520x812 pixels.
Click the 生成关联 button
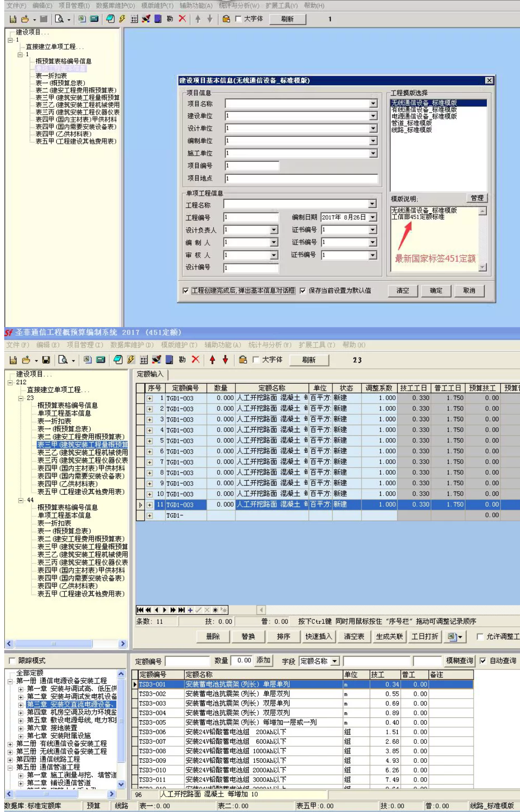tap(390, 636)
